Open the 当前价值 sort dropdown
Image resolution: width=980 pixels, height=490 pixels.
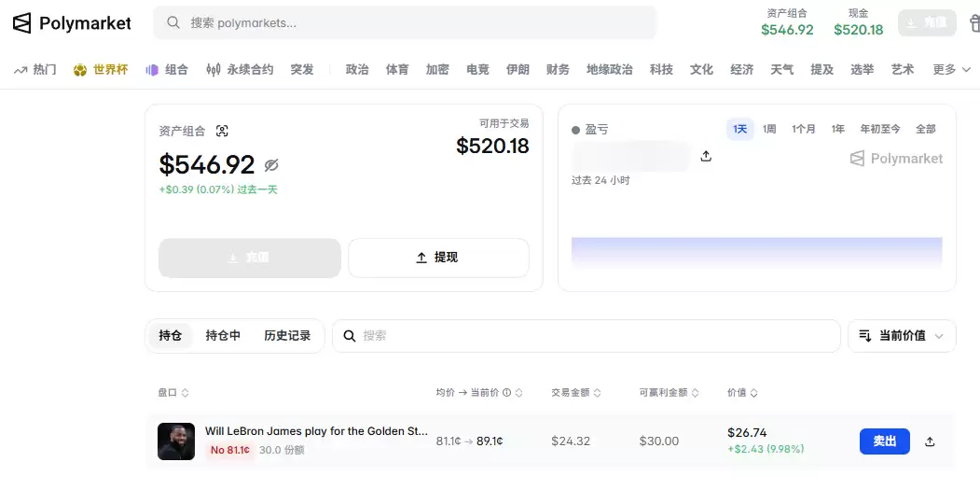click(902, 336)
